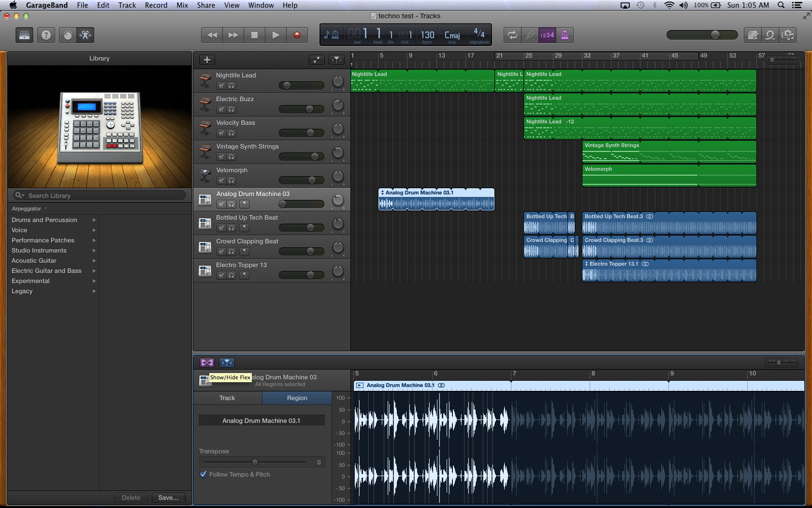Enable the Follow Tempo & Pitch checkbox
812x508 pixels.
point(203,474)
